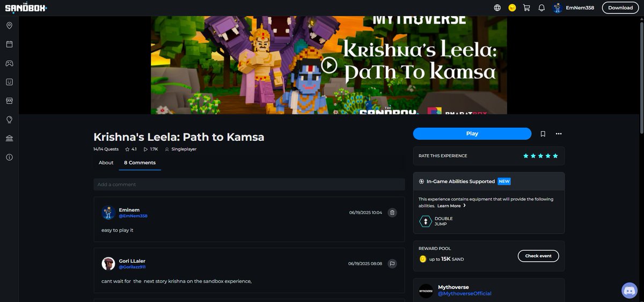Viewport: 644px width, 302px height.
Task: Switch to the About tab
Action: tap(106, 163)
